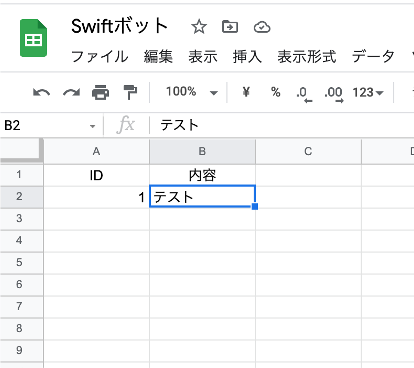Click the blue fill handle of B2

(x=255, y=207)
